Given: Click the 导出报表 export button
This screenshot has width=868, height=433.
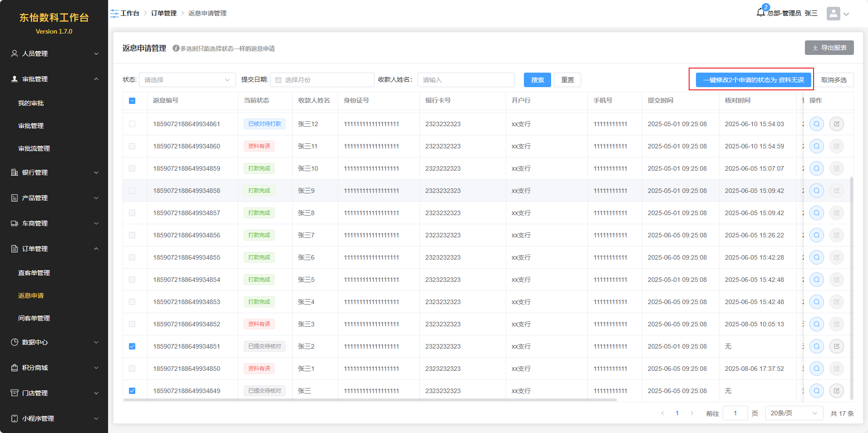Looking at the screenshot, I should pos(829,48).
